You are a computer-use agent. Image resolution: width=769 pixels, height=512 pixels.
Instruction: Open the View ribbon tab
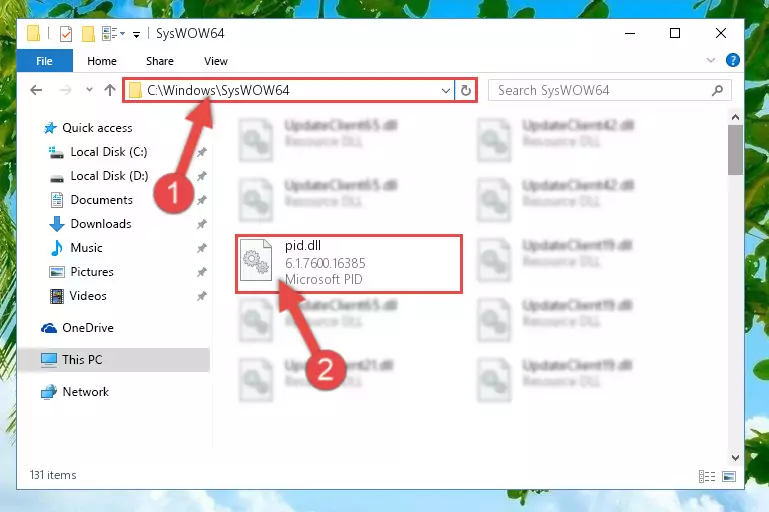coord(216,61)
